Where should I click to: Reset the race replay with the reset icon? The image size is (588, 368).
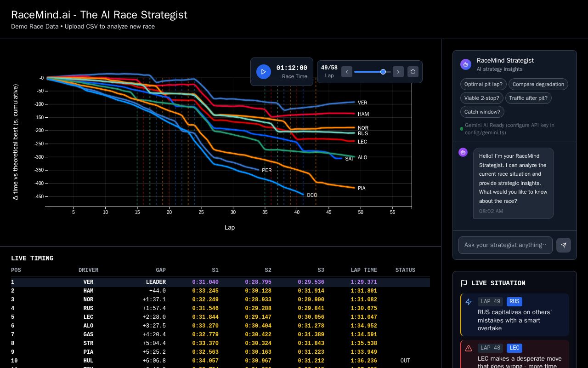coord(413,72)
